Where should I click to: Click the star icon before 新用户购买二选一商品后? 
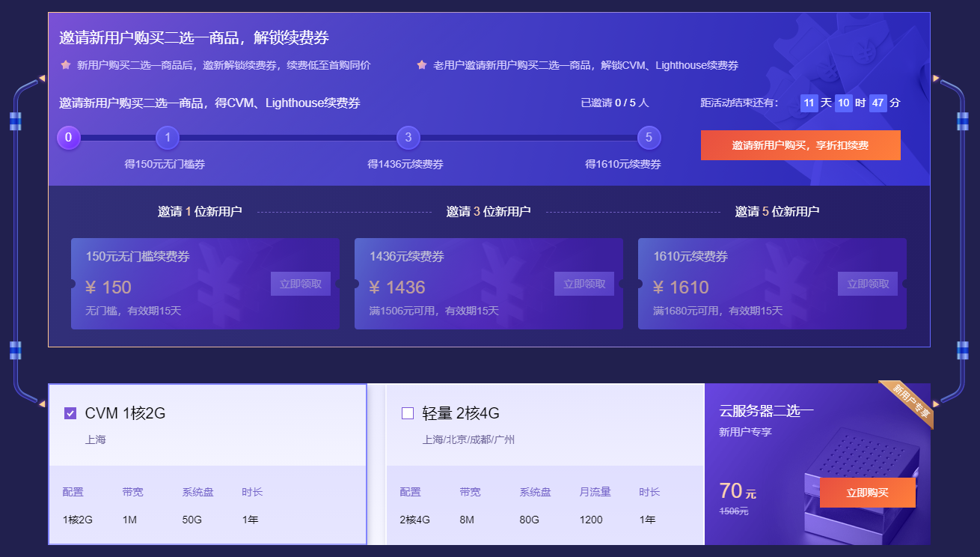click(x=65, y=65)
